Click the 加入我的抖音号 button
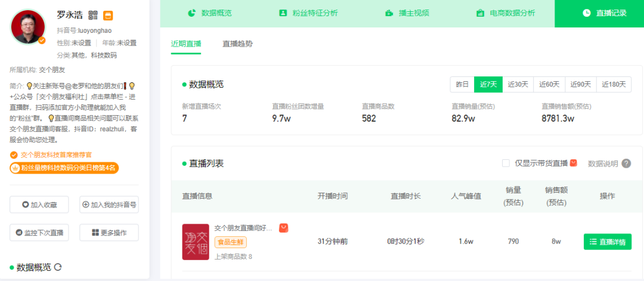 [109, 205]
